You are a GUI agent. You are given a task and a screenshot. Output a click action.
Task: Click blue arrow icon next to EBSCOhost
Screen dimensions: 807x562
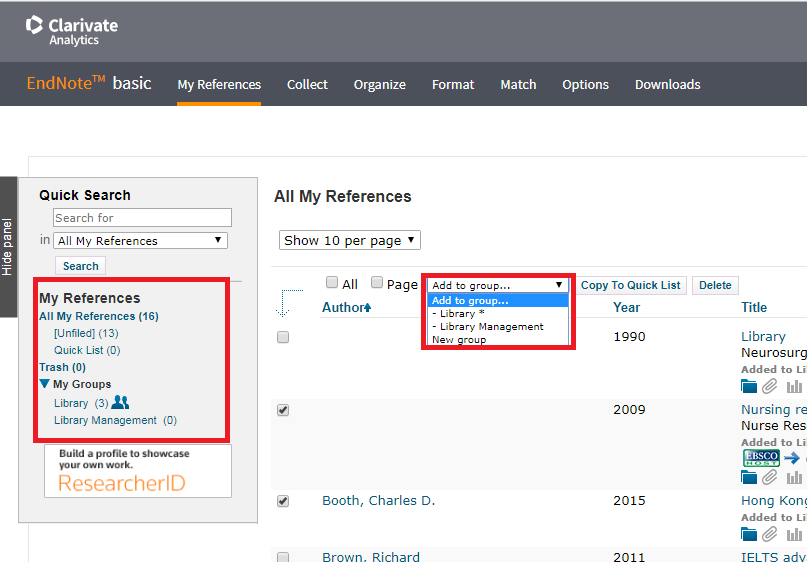point(792,458)
